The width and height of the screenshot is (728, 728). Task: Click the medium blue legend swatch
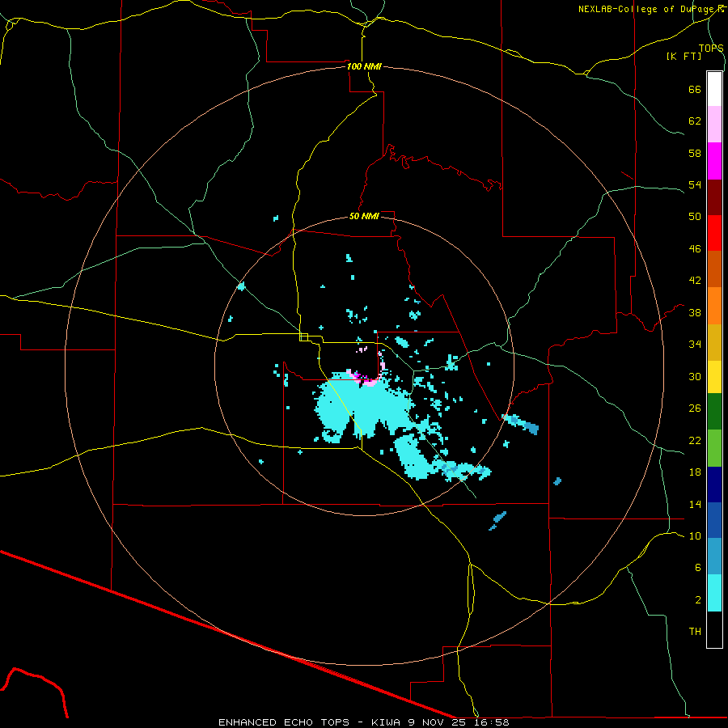(714, 520)
